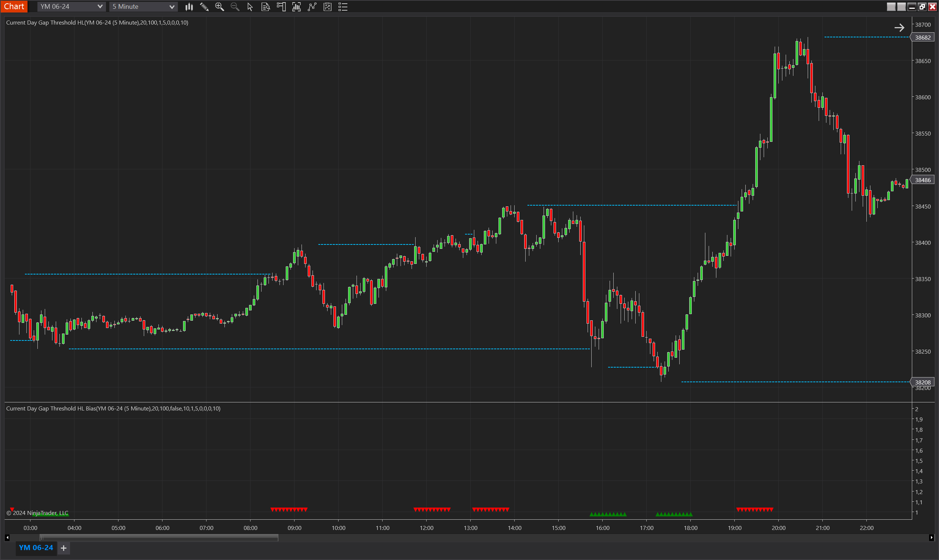Image resolution: width=939 pixels, height=560 pixels.
Task: Click the right arrow to jump to latest bar
Action: pyautogui.click(x=899, y=27)
